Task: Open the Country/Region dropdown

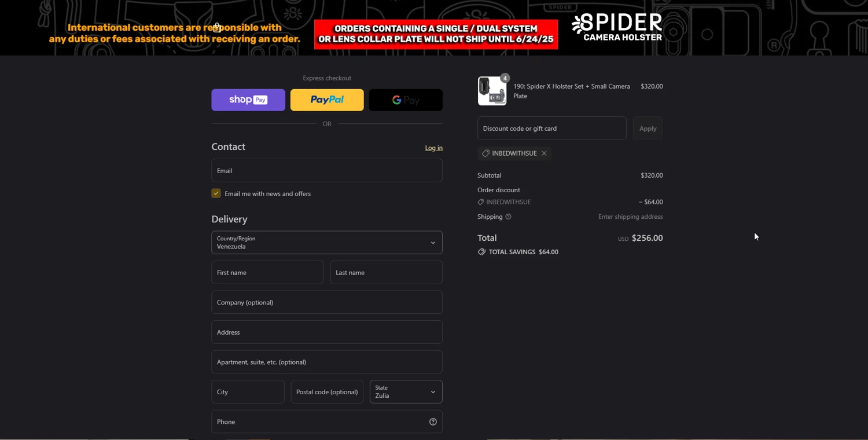Action: point(327,243)
